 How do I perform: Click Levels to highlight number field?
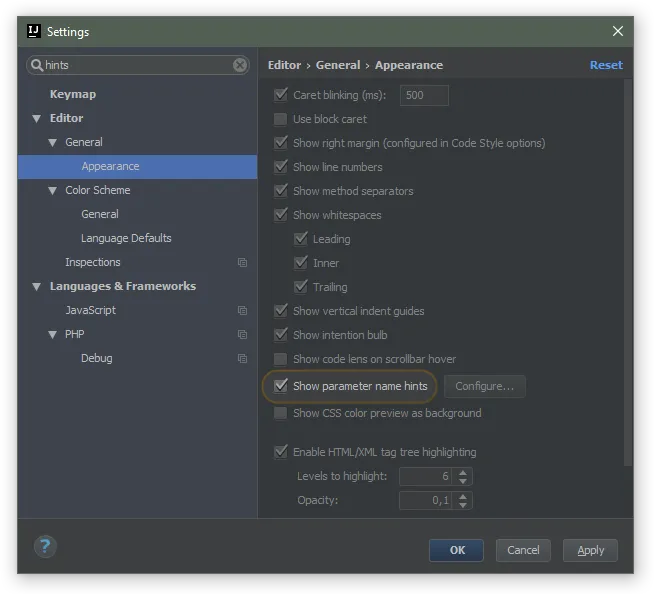[x=425, y=476]
